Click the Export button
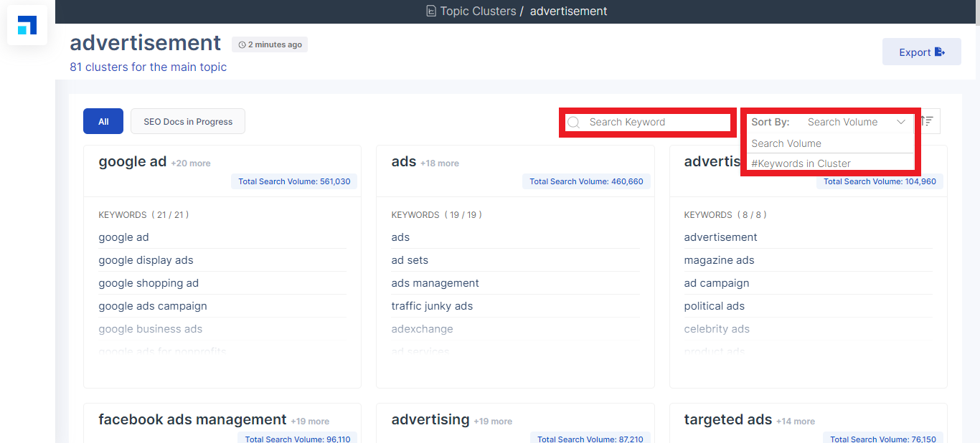Image resolution: width=980 pixels, height=443 pixels. (921, 52)
